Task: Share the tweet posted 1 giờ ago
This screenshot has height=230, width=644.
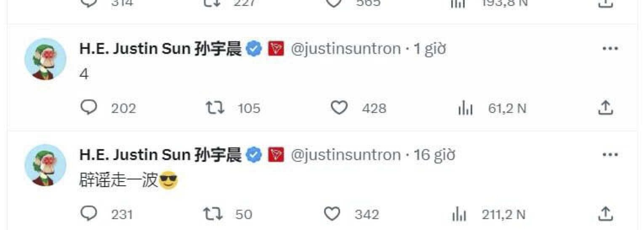Action: (x=605, y=108)
